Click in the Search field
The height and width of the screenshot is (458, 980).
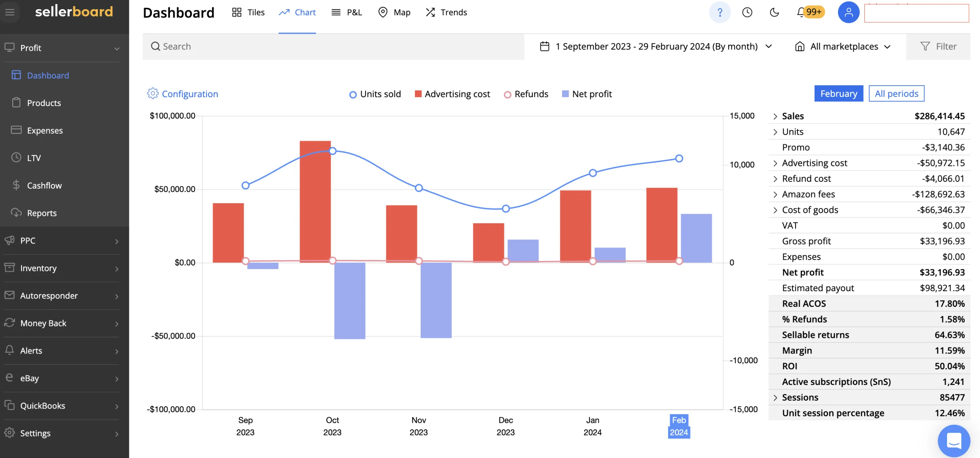(333, 46)
